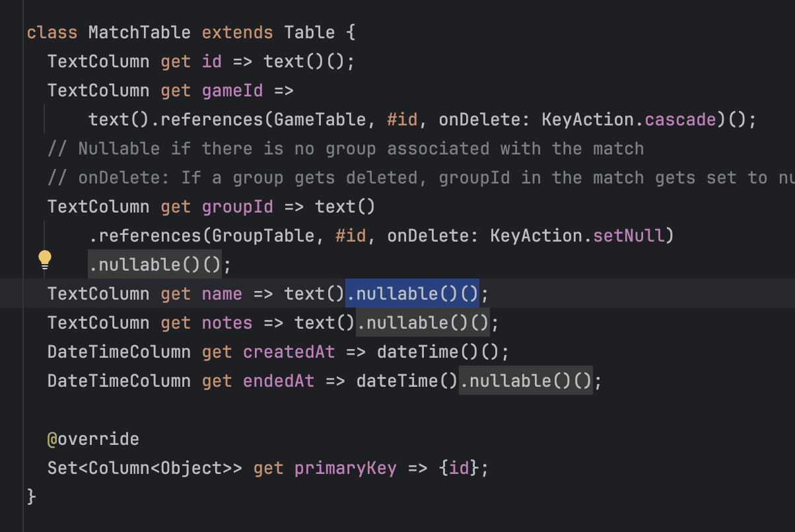Click the createdAt getter identifier
Viewport: 795px width, 532px height.
click(289, 352)
